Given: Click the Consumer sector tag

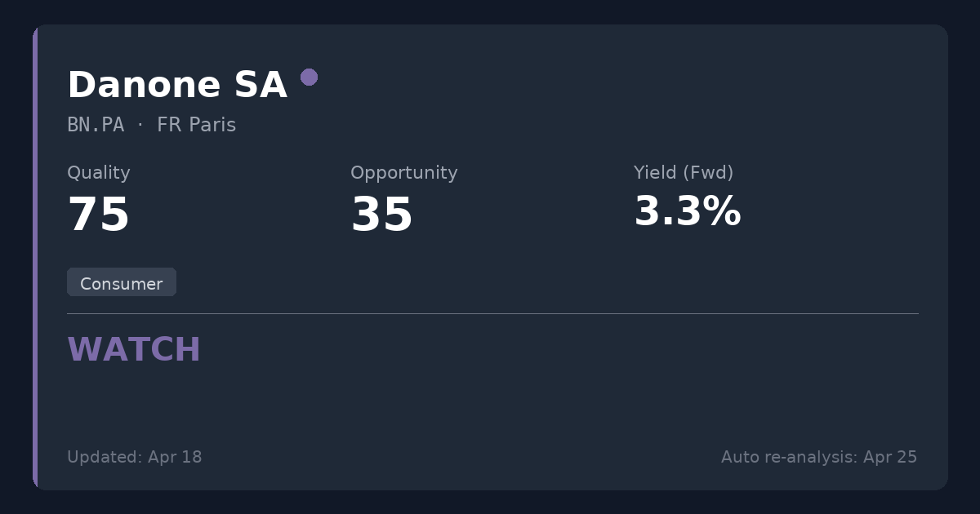Looking at the screenshot, I should coord(122,283).
